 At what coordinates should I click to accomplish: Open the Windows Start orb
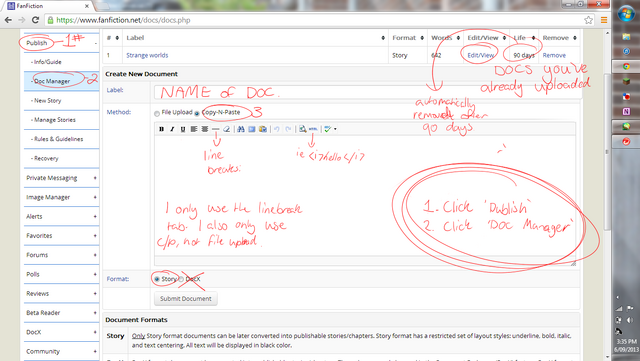(x=626, y=13)
